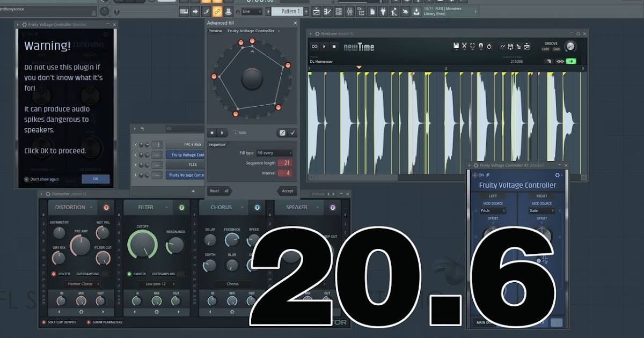
Task: Open the Line snap dropdown in toolbar
Action: 251,11
